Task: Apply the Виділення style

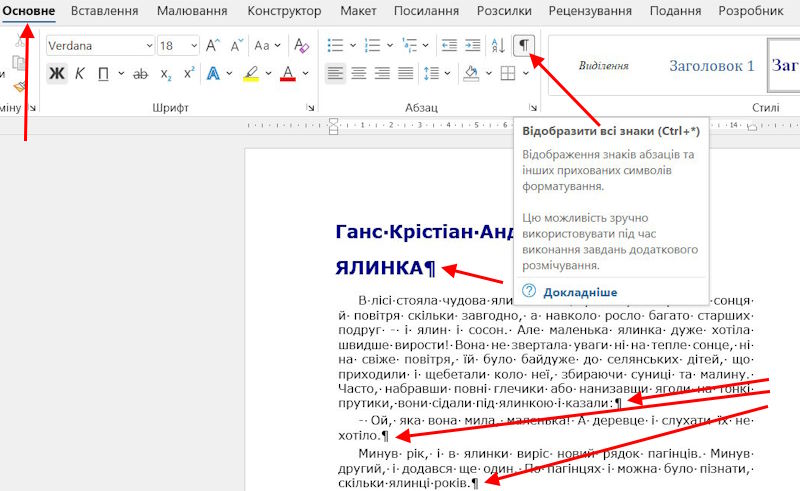Action: pos(604,66)
